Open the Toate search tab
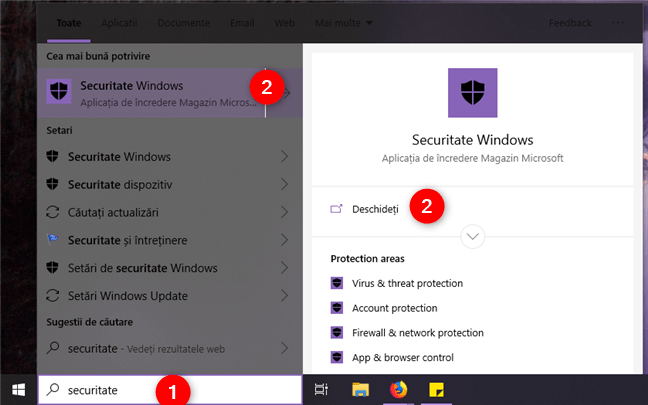The image size is (648, 405). point(69,23)
